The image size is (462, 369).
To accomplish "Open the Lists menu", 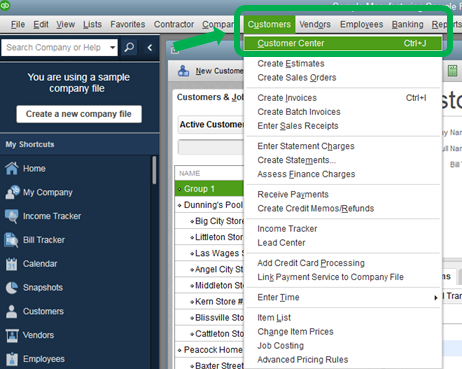I will tap(92, 24).
